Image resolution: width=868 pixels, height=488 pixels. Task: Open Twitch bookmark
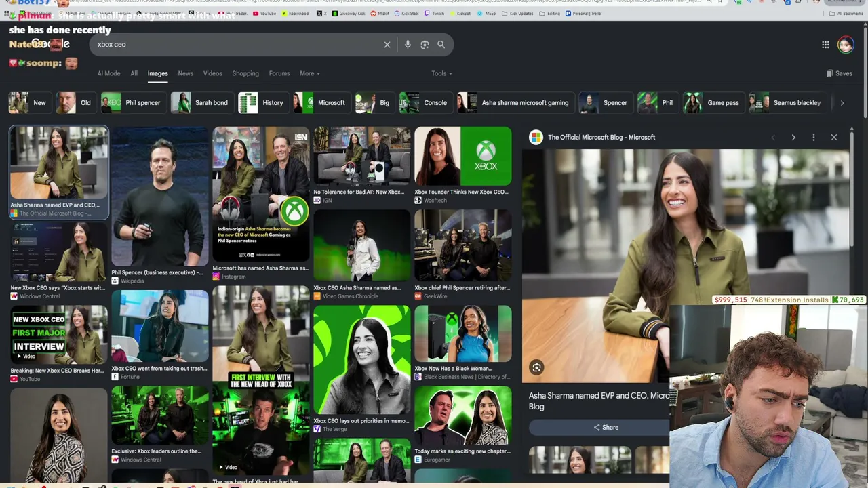(x=434, y=14)
